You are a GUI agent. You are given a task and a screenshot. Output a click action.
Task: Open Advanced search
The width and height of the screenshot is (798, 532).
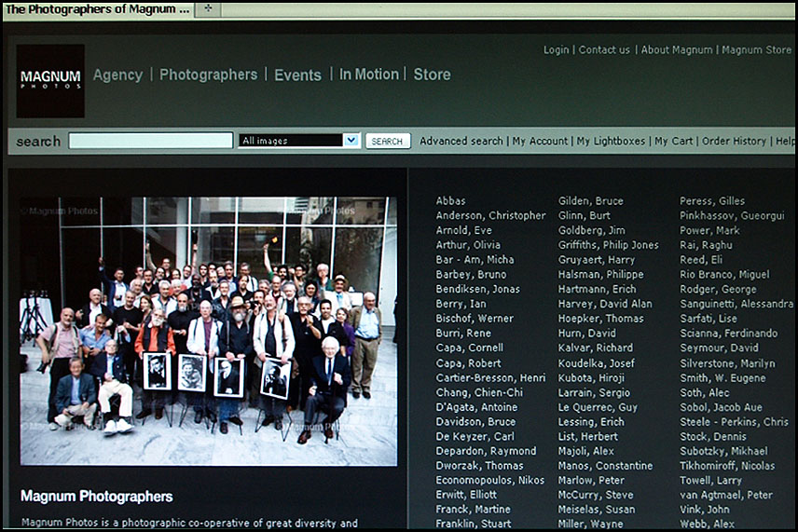[x=461, y=141]
